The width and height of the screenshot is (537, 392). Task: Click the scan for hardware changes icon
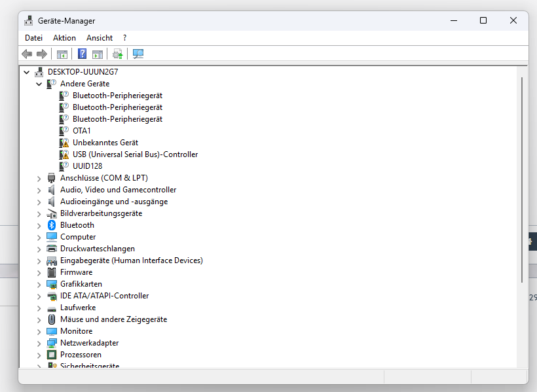click(x=138, y=54)
